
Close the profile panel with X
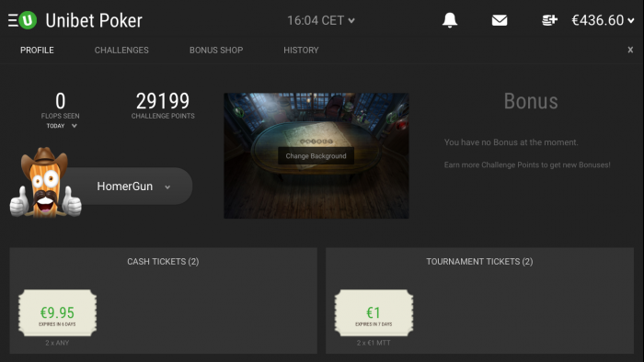(630, 50)
